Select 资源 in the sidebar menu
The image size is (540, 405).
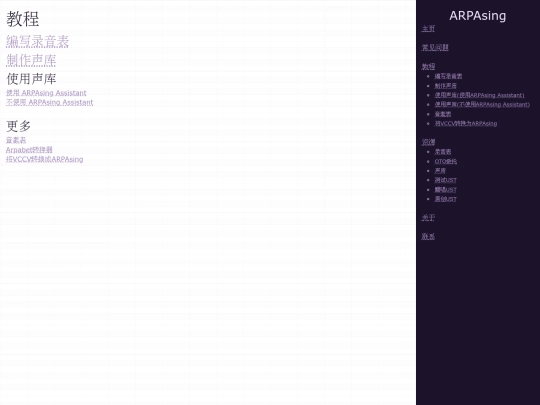(x=428, y=142)
